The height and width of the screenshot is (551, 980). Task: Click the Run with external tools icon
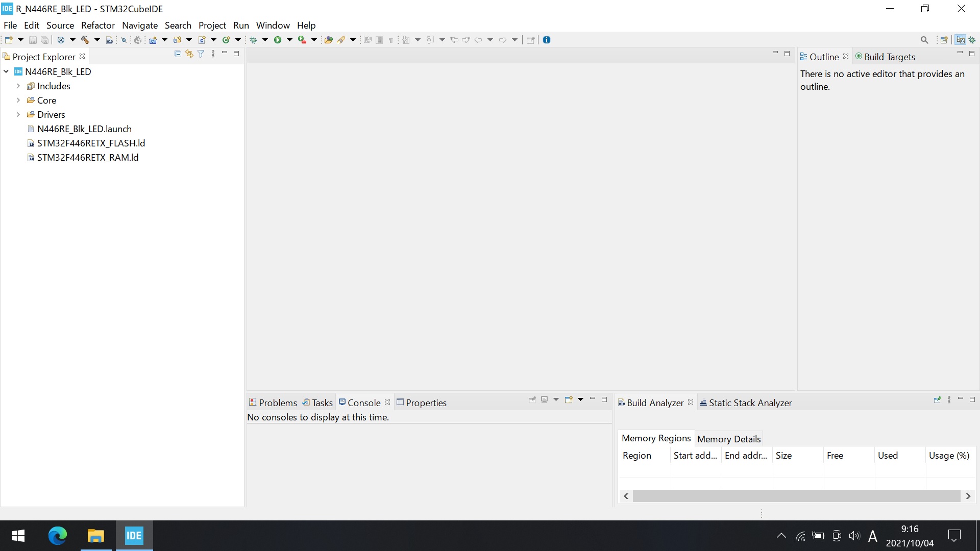coord(302,40)
